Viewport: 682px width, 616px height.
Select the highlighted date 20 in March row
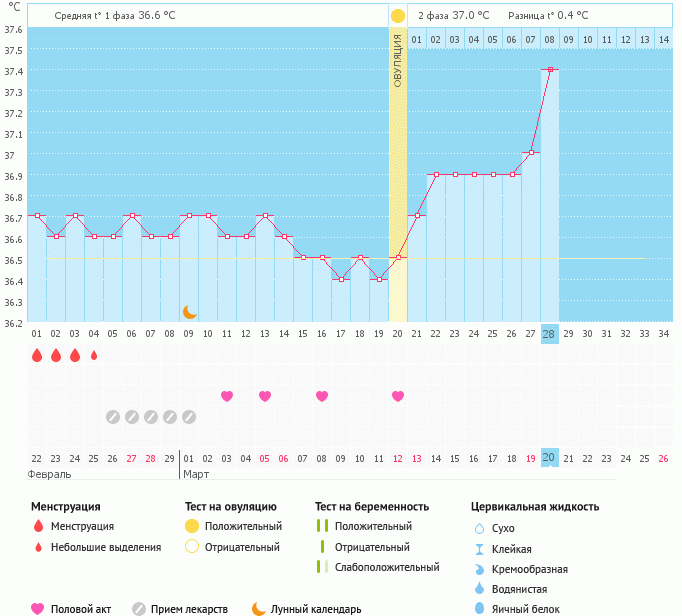[549, 457]
